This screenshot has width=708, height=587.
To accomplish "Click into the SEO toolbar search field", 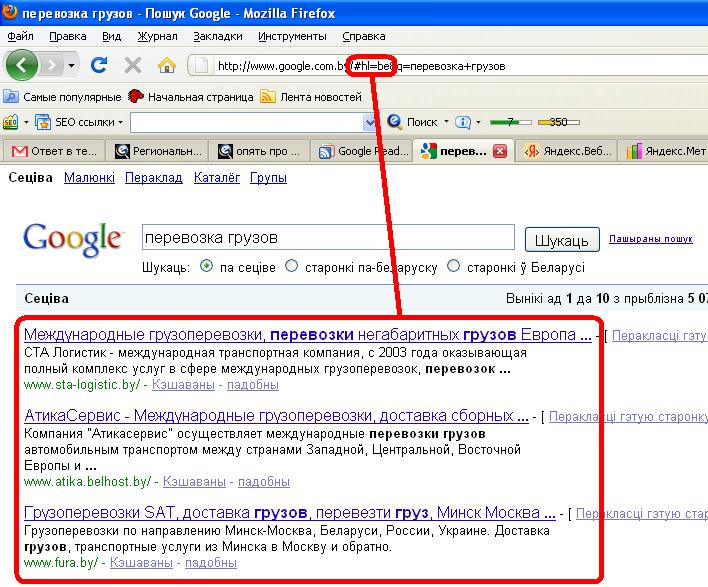I will pyautogui.click(x=247, y=122).
